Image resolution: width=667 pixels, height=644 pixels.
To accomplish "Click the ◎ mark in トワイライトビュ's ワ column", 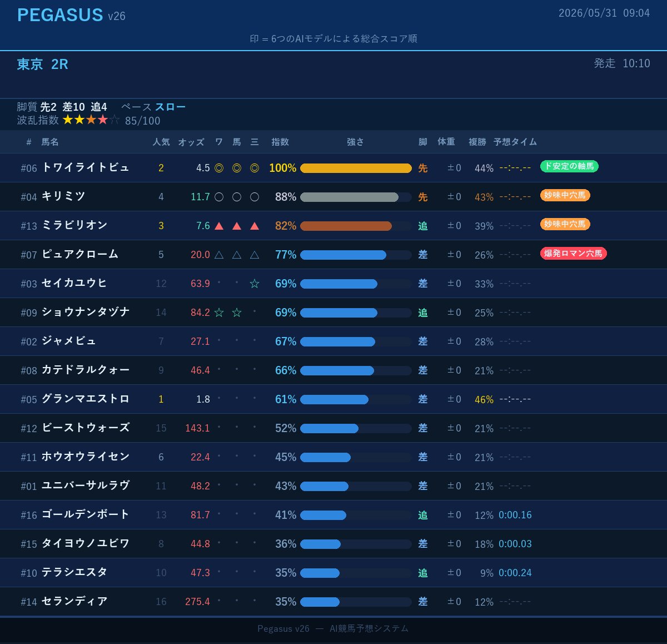I will point(219,168).
